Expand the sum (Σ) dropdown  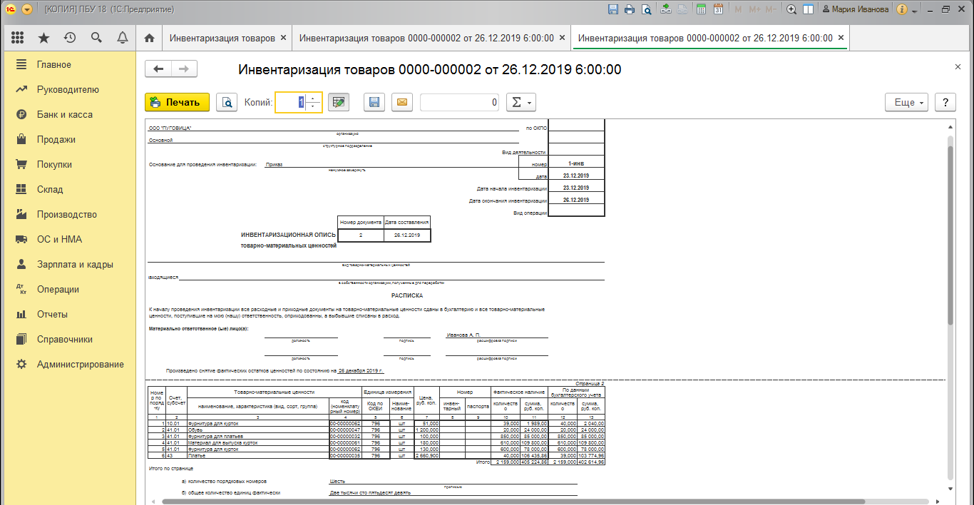point(520,103)
